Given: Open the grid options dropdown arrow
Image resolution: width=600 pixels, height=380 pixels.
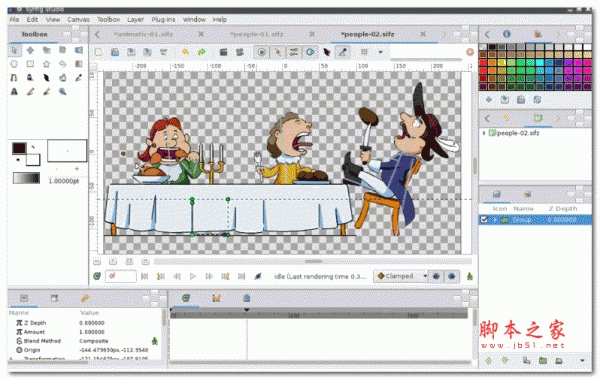Looking at the screenshot, I should click(x=380, y=52).
